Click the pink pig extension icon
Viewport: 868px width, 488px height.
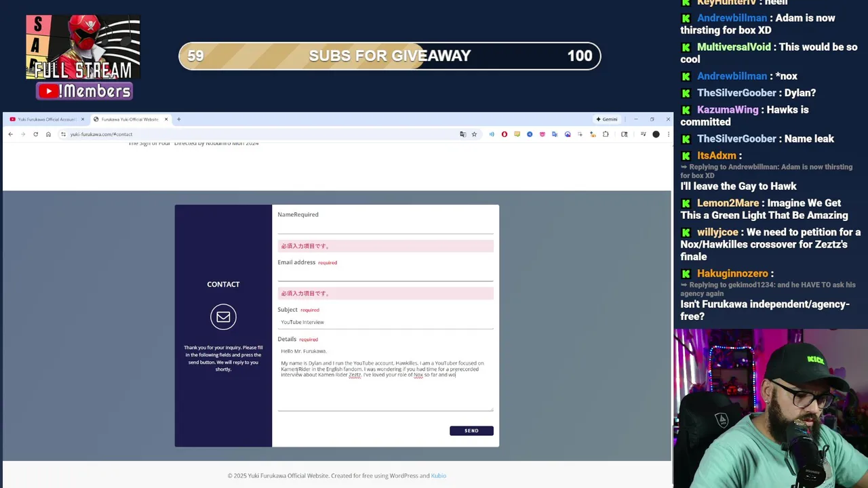point(542,134)
